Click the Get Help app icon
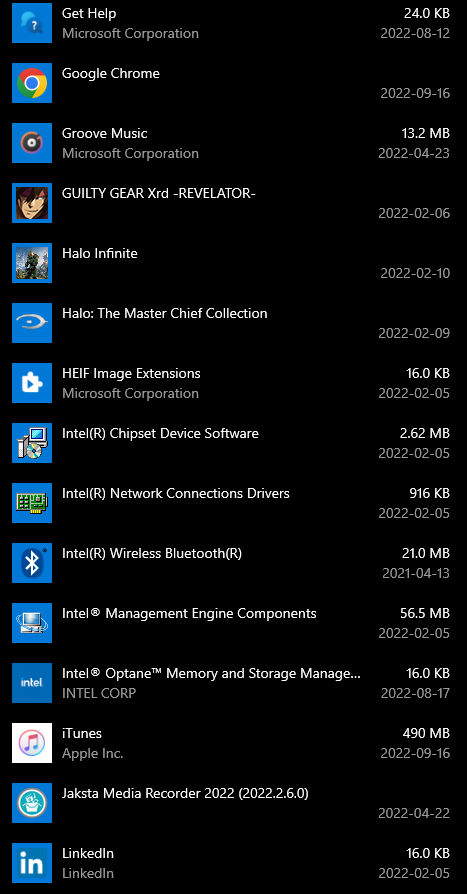The width and height of the screenshot is (467, 894). click(x=32, y=23)
